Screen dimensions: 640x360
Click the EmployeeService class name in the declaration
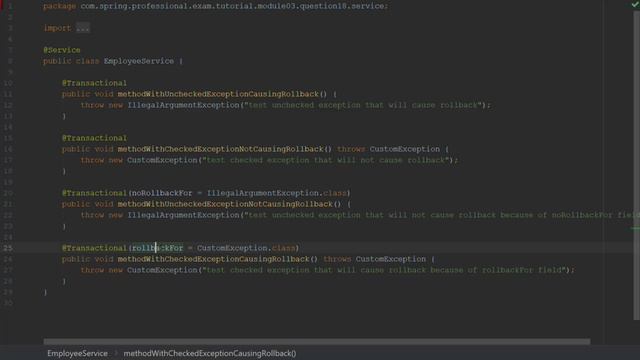[139, 61]
